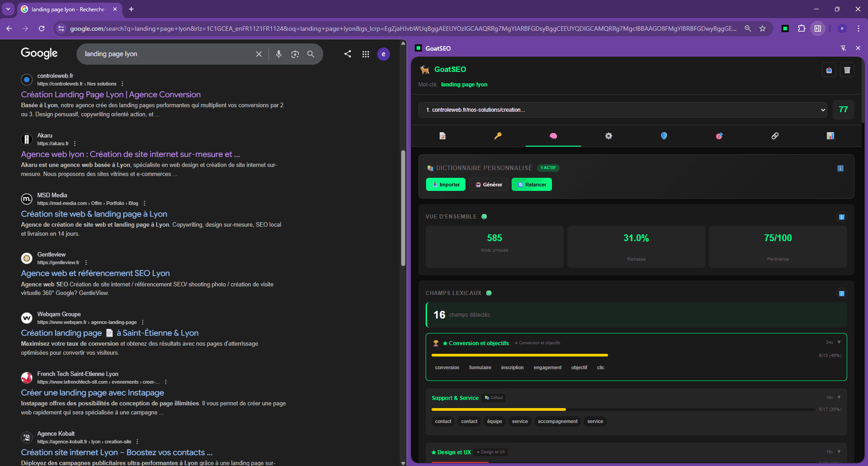Click the info icon beside CHAMPS LEXICAUX
868x466 pixels.
click(841, 293)
